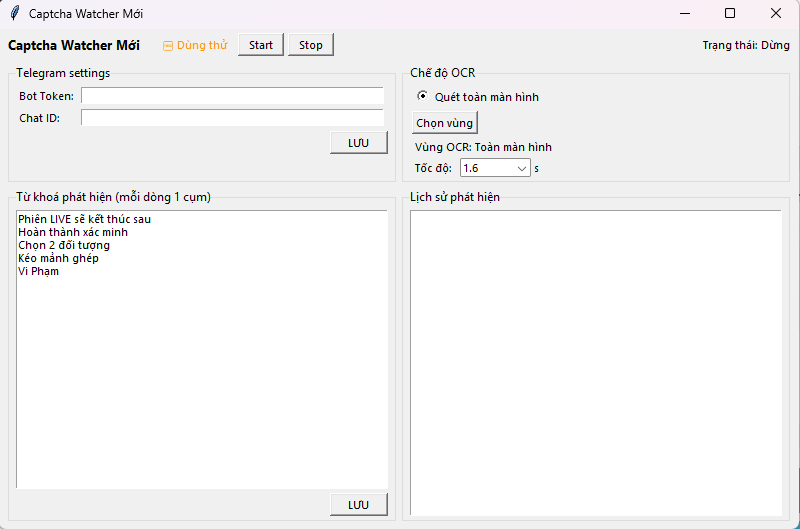Save keywords using the bottom LƯU button
This screenshot has width=800, height=529.
(359, 505)
